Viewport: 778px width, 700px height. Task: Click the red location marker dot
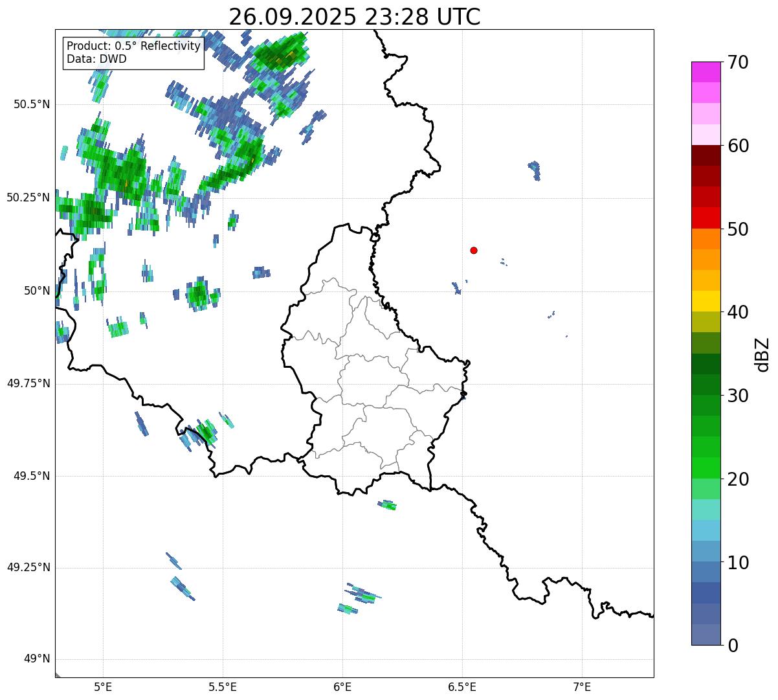click(474, 250)
